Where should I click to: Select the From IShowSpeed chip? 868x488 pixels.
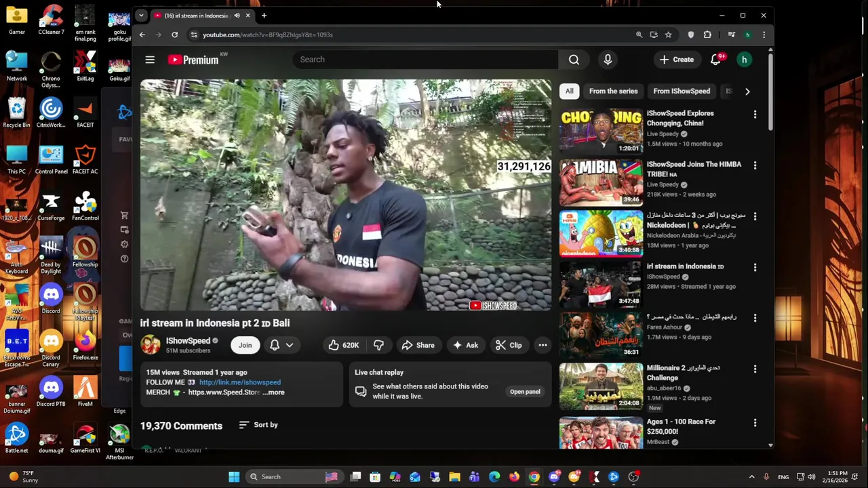pyautogui.click(x=682, y=91)
